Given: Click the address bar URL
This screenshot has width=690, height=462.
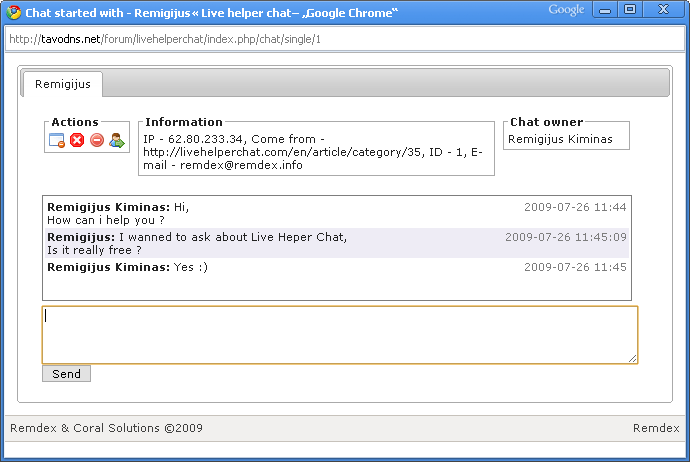Looking at the screenshot, I should [x=165, y=39].
